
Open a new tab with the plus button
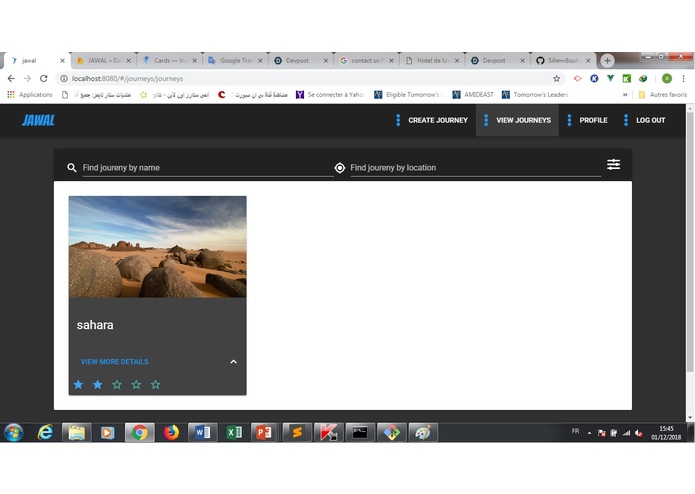[x=607, y=60]
